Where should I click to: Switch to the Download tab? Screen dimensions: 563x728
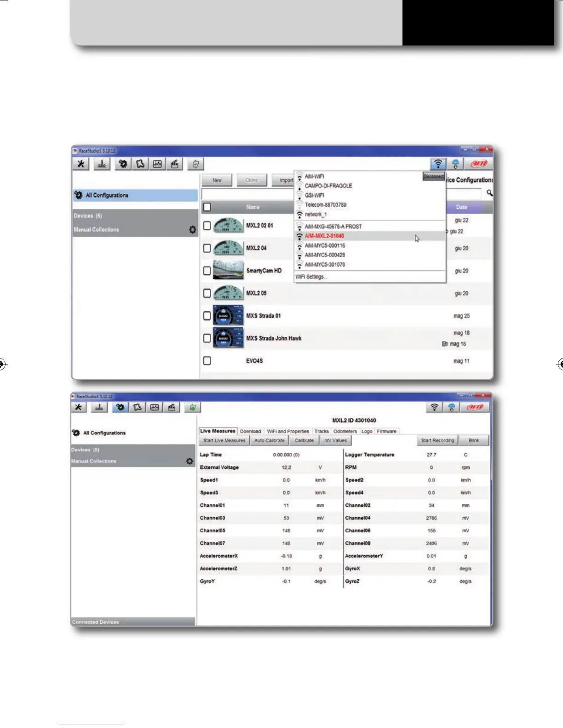pos(251,431)
